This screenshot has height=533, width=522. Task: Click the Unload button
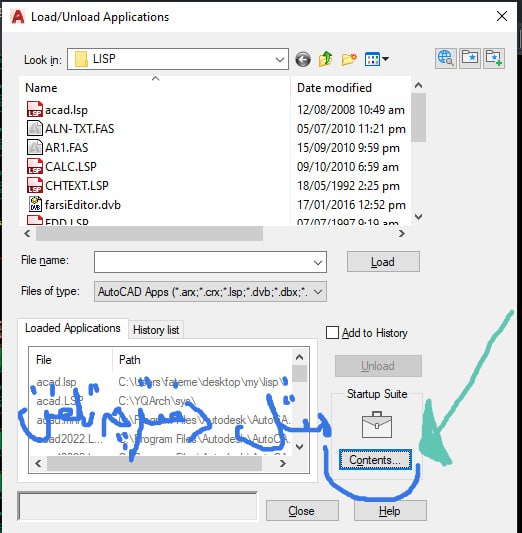pos(378,366)
